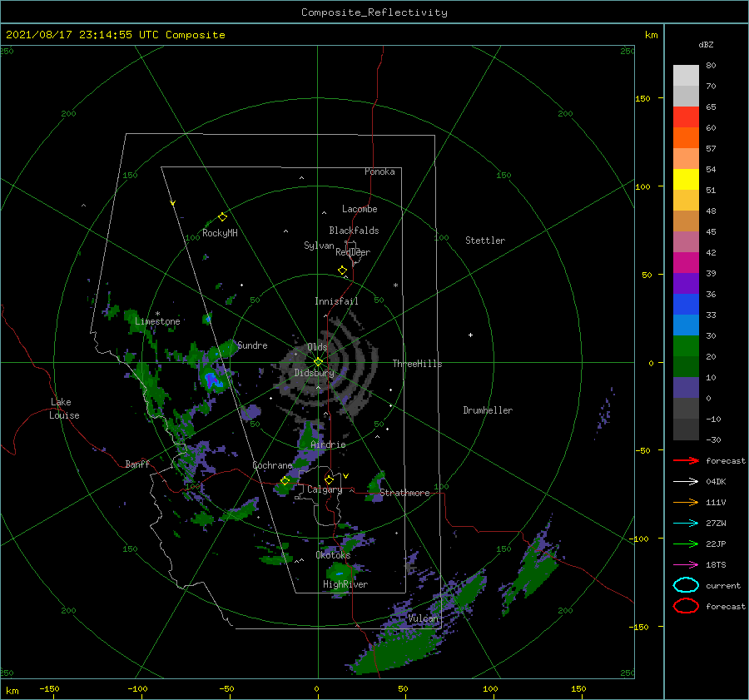Click the Composite_Reflectivity title
749x700 pixels.
pyautogui.click(x=374, y=12)
